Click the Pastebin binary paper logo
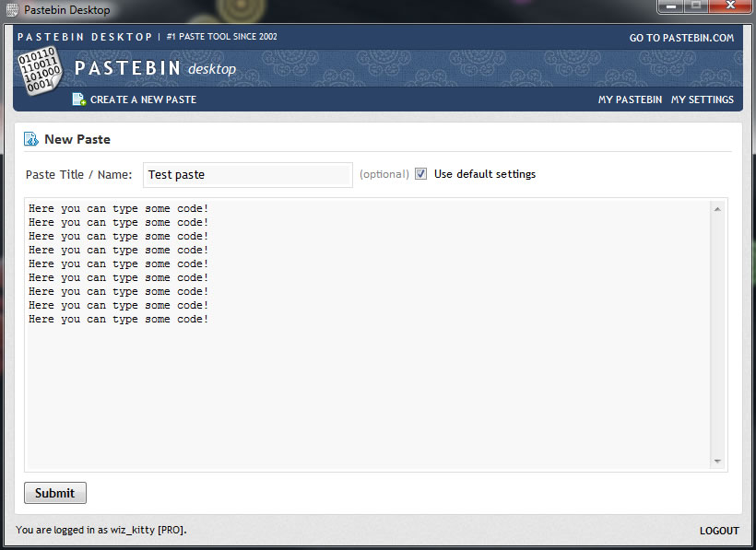The width and height of the screenshot is (756, 550). (40, 70)
